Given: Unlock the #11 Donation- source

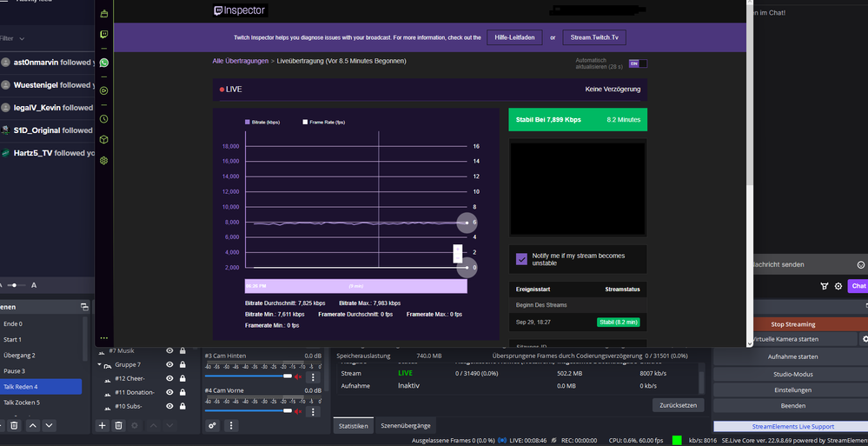Looking at the screenshot, I should [182, 392].
